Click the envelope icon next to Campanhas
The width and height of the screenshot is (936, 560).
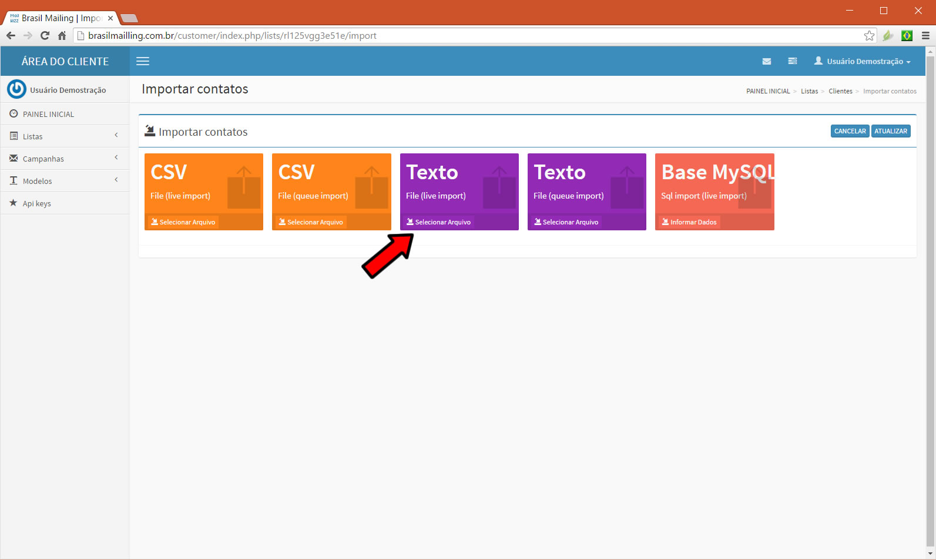[14, 158]
